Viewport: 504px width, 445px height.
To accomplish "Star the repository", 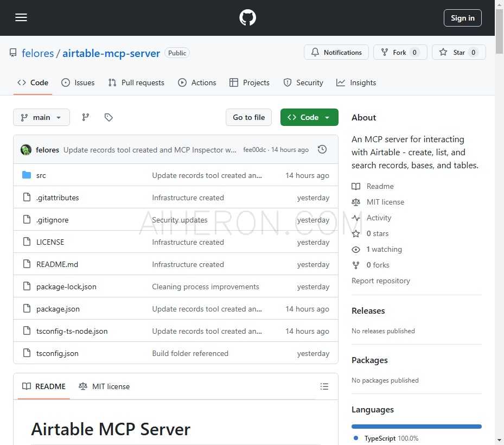I will point(458,53).
